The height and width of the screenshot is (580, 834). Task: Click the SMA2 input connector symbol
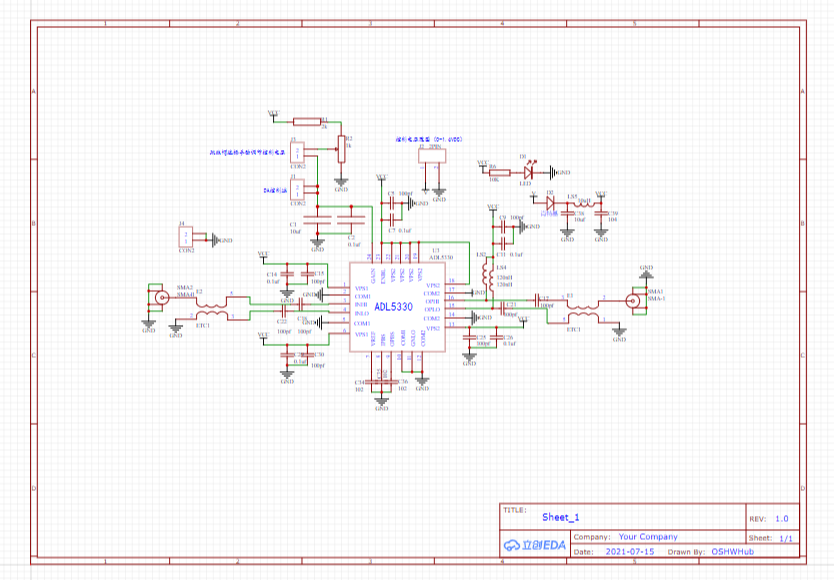161,297
